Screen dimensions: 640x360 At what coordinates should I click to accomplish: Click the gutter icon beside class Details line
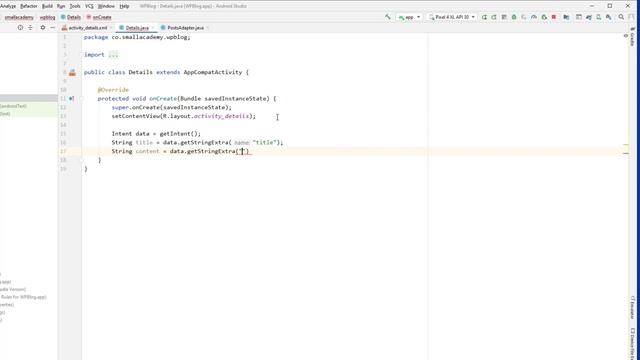pyautogui.click(x=72, y=73)
